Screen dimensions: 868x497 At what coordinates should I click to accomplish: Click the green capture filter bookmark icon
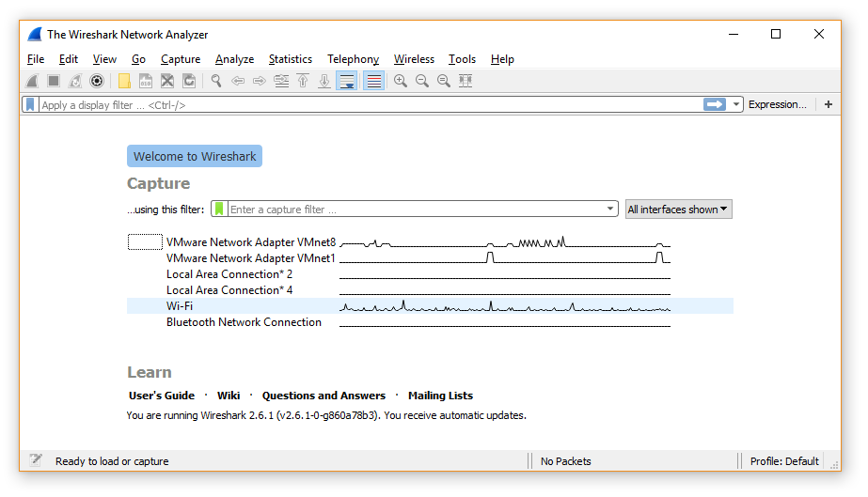pos(219,210)
